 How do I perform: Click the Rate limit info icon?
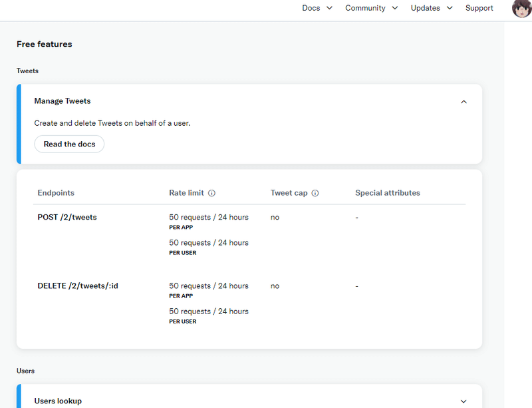[211, 193]
